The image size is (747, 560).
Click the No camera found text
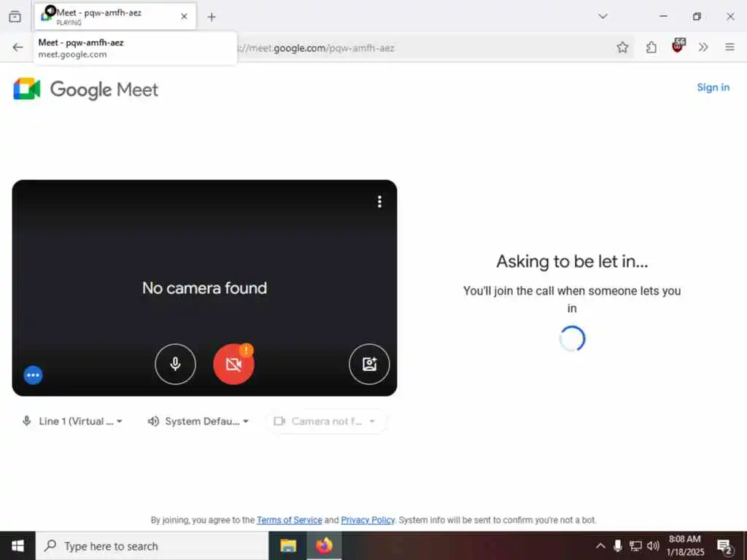pos(204,288)
